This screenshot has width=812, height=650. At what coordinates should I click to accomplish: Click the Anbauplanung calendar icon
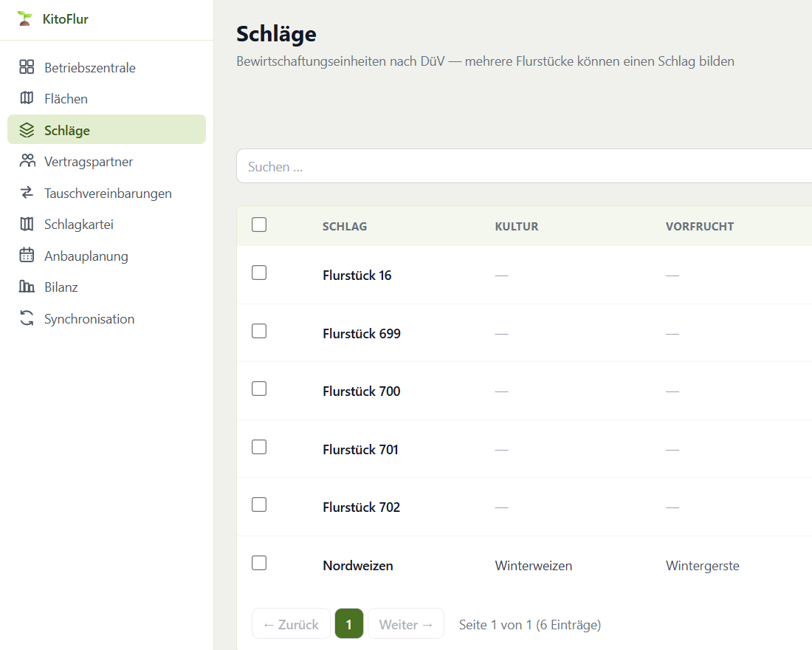[x=27, y=255]
